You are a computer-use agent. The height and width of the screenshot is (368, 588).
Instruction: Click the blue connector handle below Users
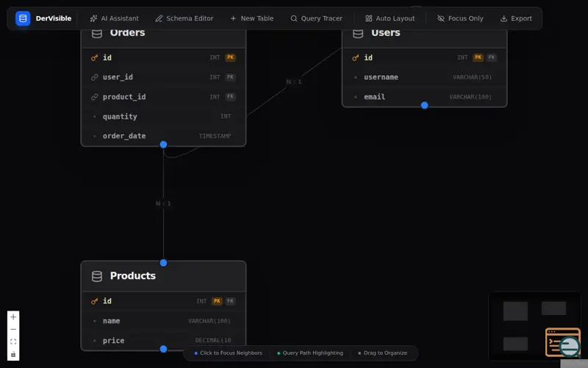[425, 105]
